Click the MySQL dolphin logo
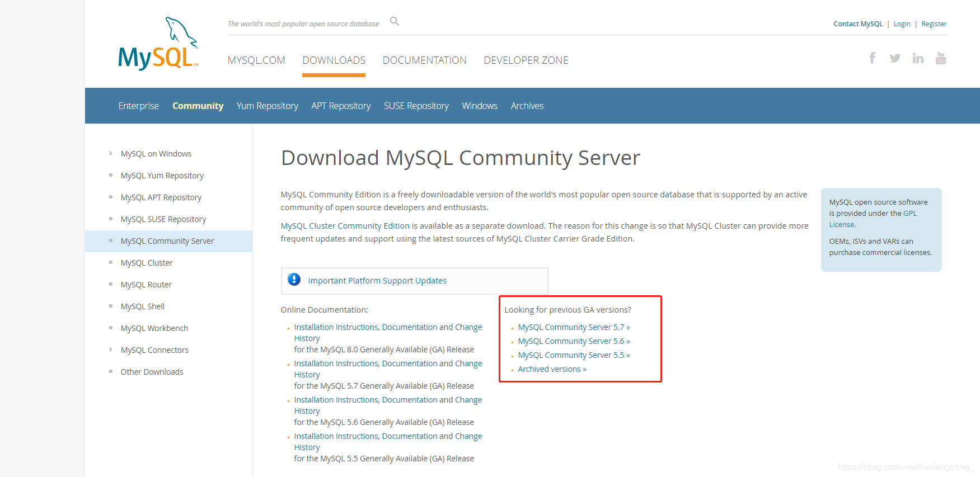The width and height of the screenshot is (980, 477). tap(158, 44)
